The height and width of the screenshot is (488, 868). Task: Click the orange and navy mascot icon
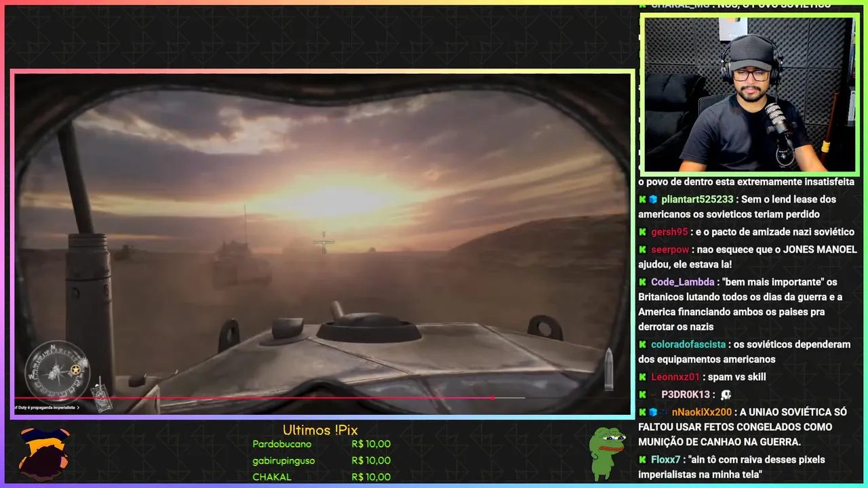click(x=44, y=453)
